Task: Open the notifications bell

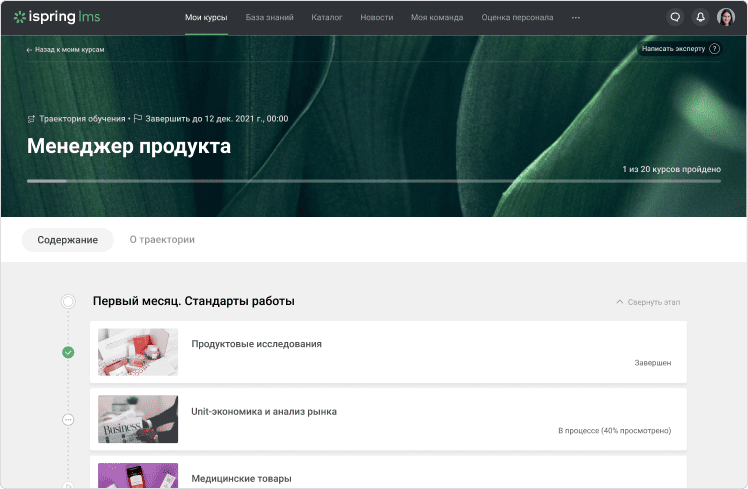Action: [700, 17]
